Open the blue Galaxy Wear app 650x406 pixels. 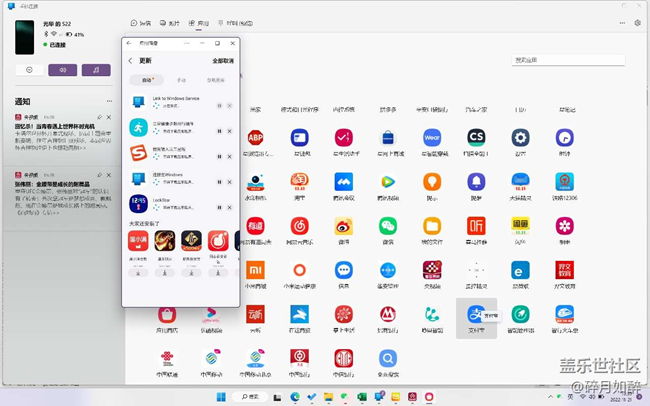(x=432, y=138)
